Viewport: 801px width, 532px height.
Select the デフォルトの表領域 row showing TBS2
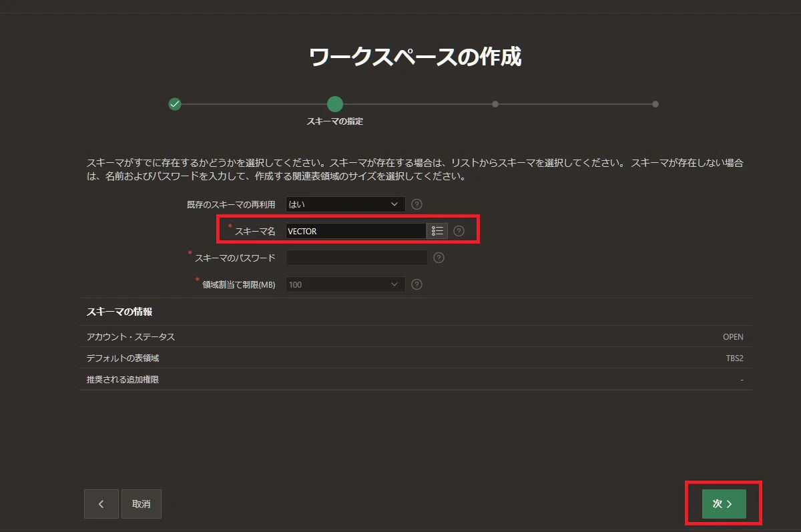pos(415,358)
